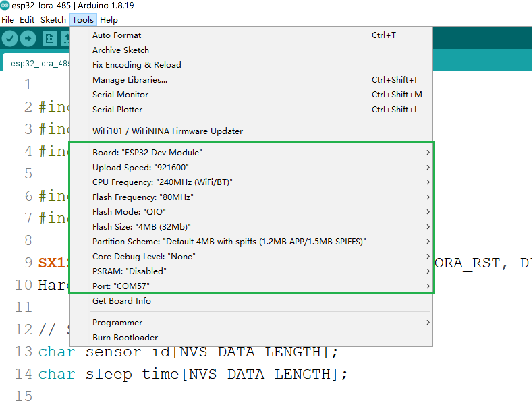Select Fix Encoding & Reload
532x403 pixels.
click(x=251, y=65)
